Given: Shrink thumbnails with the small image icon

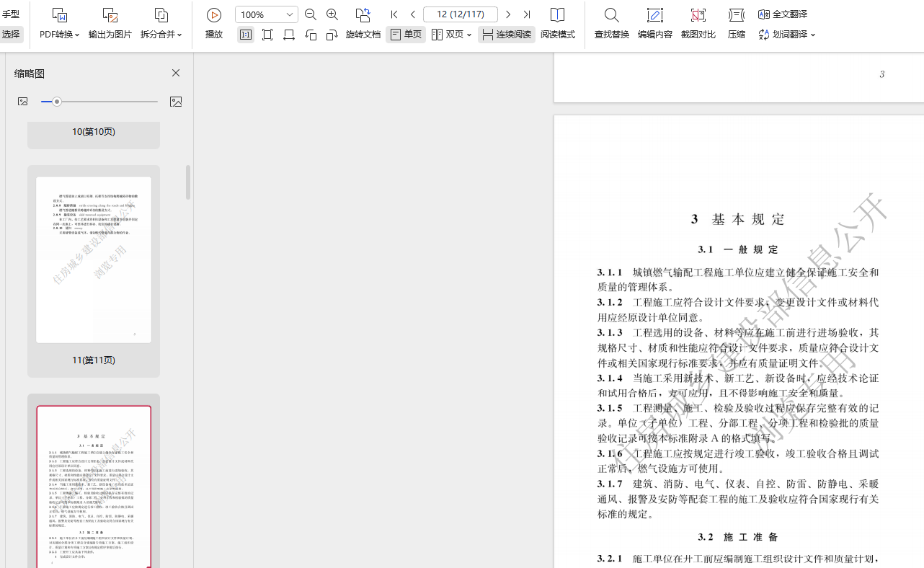Looking at the screenshot, I should click(23, 102).
